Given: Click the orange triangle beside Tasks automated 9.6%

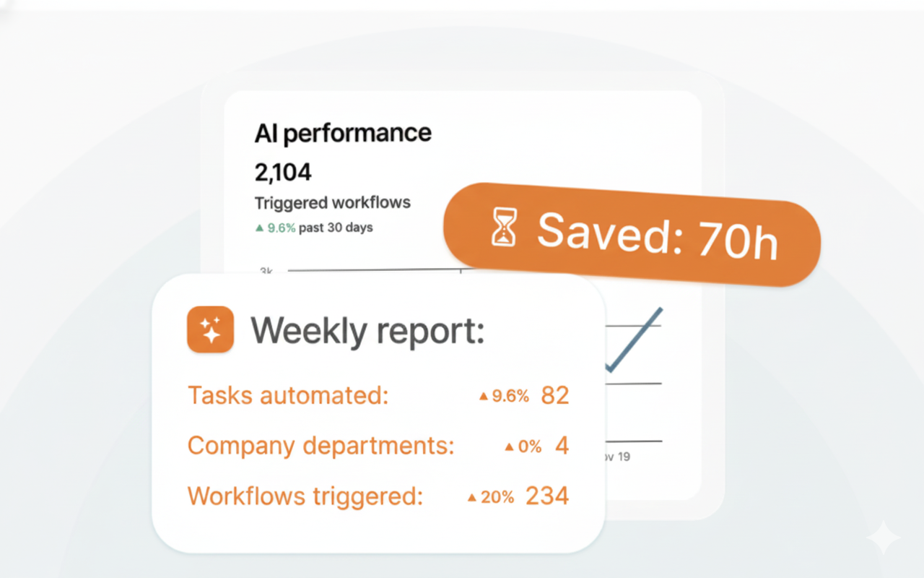Looking at the screenshot, I should [x=484, y=396].
